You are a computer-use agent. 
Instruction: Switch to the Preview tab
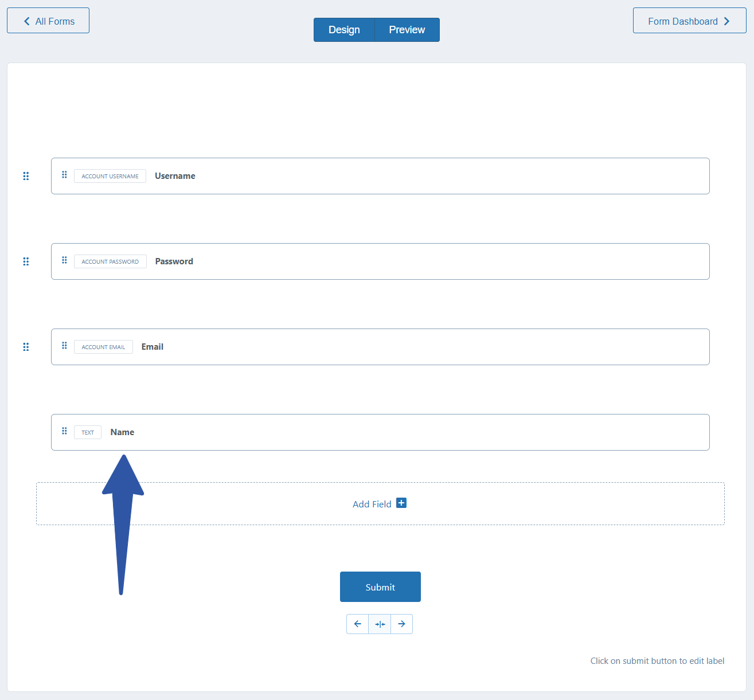[407, 29]
